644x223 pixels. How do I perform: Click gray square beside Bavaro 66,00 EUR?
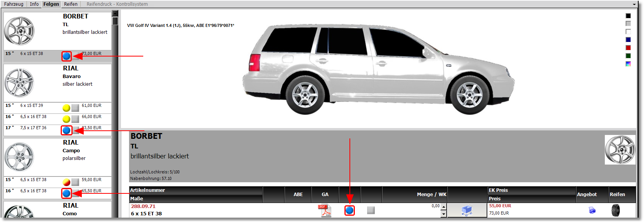point(75,119)
